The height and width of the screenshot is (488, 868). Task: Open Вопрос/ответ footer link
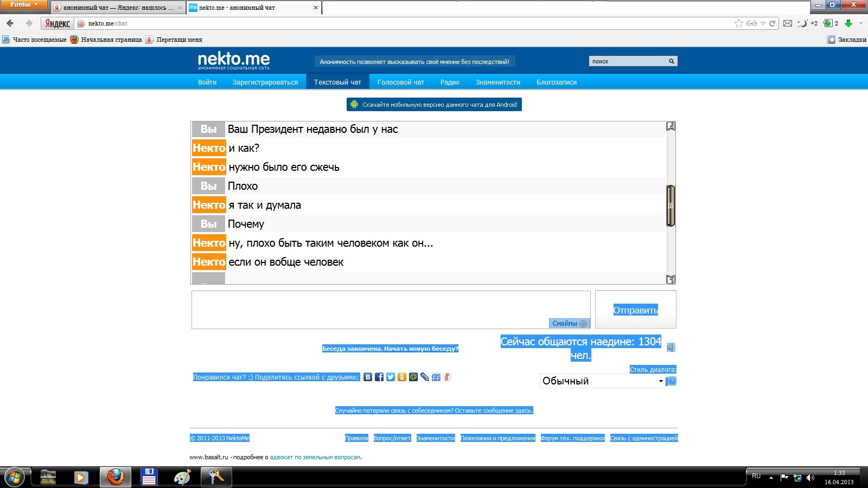tap(392, 438)
